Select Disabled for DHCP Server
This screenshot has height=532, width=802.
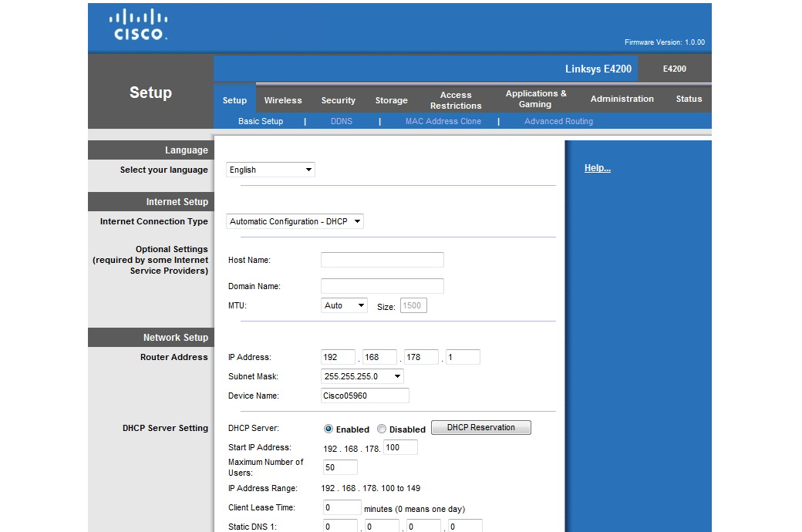point(382,429)
